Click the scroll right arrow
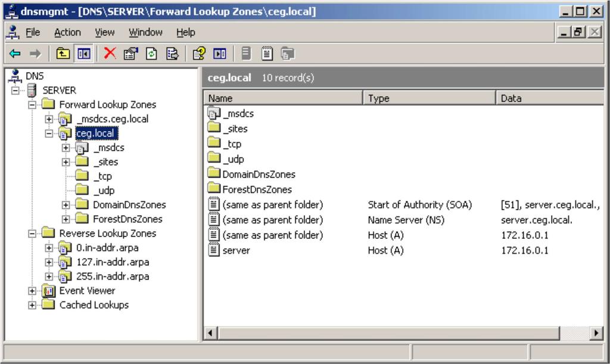The height and width of the screenshot is (364, 610). pyautogui.click(x=596, y=333)
